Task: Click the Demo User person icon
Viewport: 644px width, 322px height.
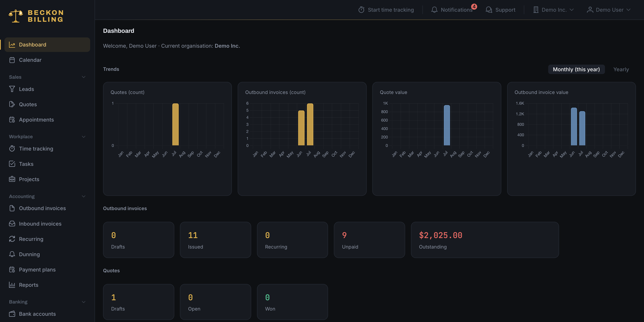Action: coord(590,10)
